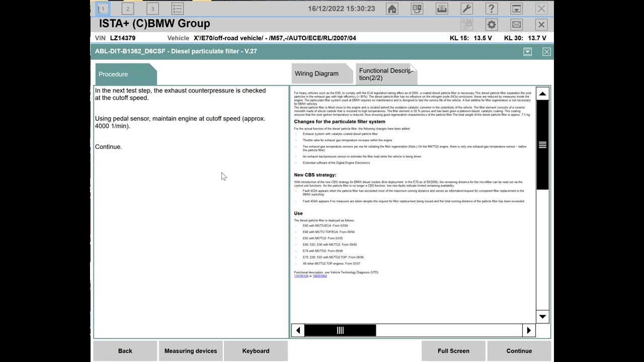The width and height of the screenshot is (644, 362).
Task: Collapse the Diesel particulate filter procedure header
Action: pyautogui.click(x=527, y=52)
